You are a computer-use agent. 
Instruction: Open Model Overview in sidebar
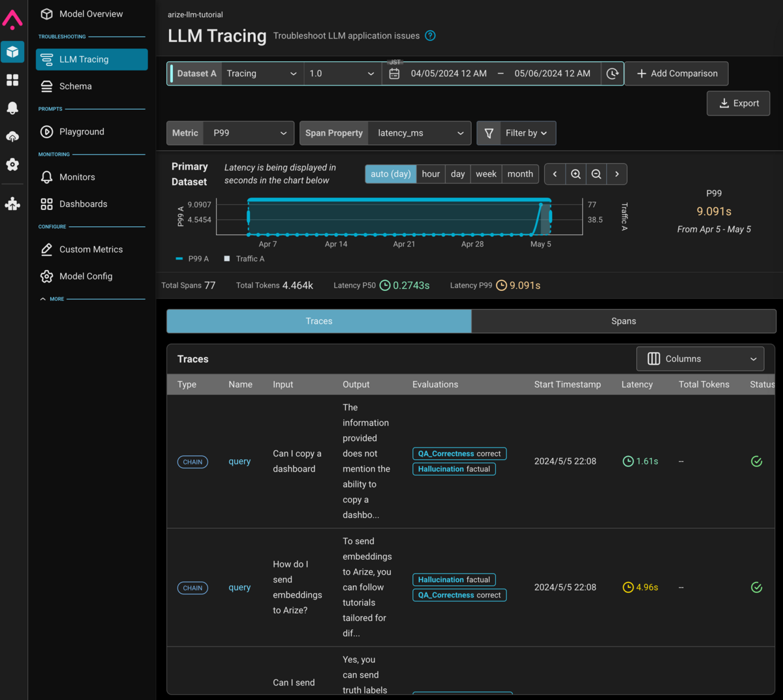tap(92, 14)
